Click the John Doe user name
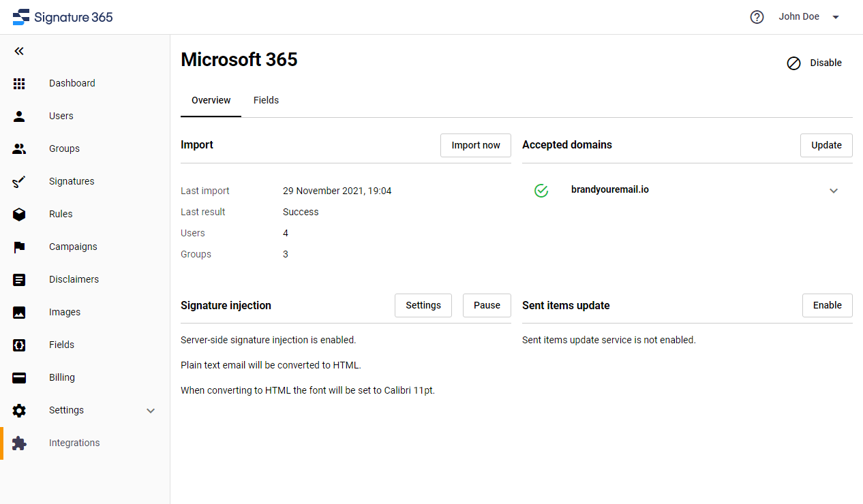The image size is (863, 504). (x=799, y=16)
